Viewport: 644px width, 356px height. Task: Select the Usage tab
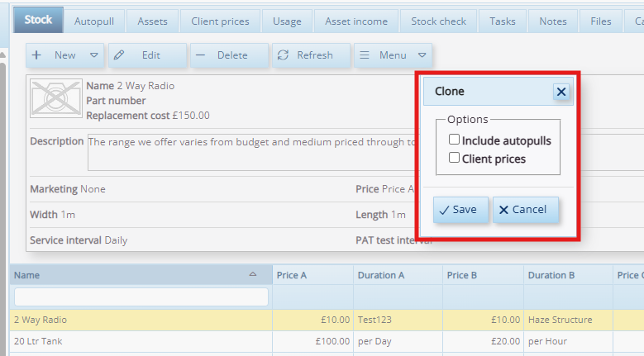point(287,21)
